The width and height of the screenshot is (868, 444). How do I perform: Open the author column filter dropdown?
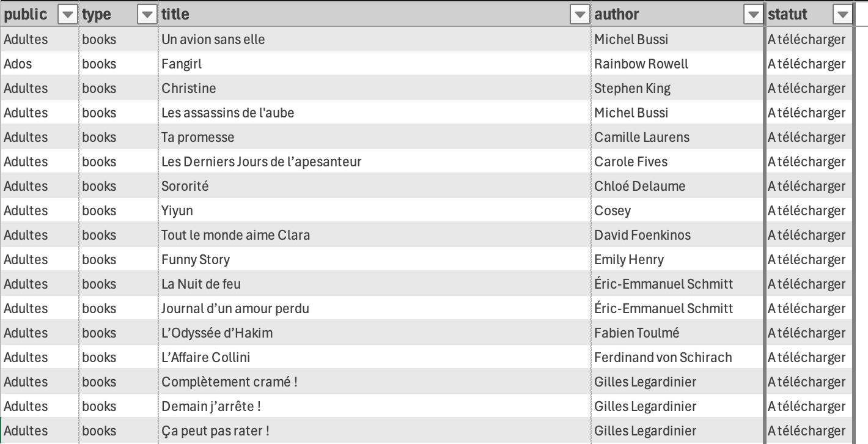(x=754, y=15)
